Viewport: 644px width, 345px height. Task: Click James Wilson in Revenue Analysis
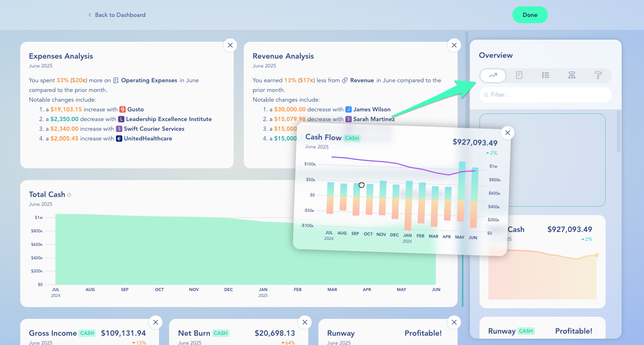372,109
